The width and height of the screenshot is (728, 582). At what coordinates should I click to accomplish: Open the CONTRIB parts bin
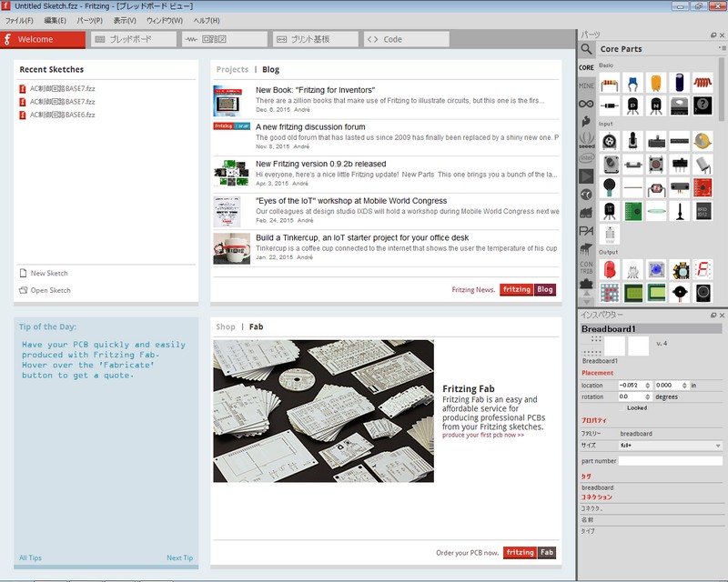point(586,267)
